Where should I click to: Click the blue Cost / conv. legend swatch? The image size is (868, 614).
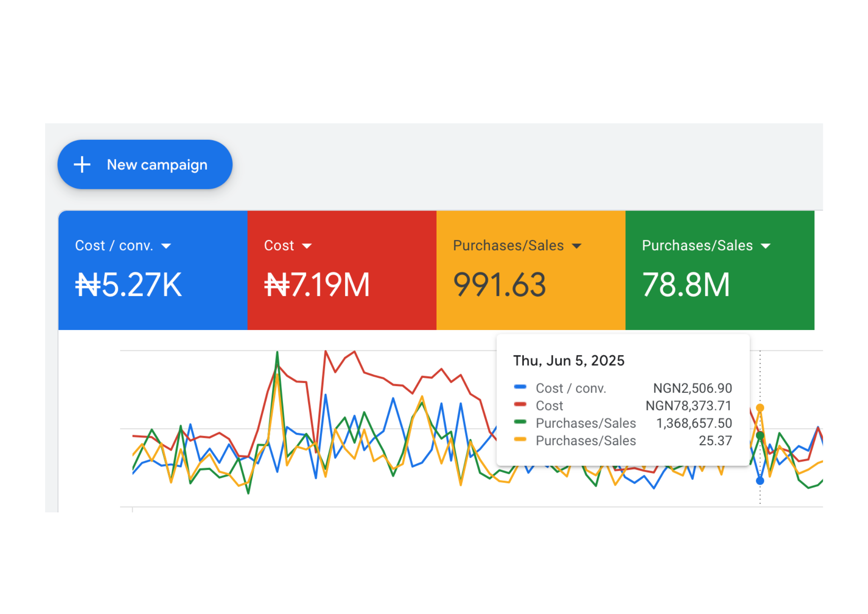point(520,386)
